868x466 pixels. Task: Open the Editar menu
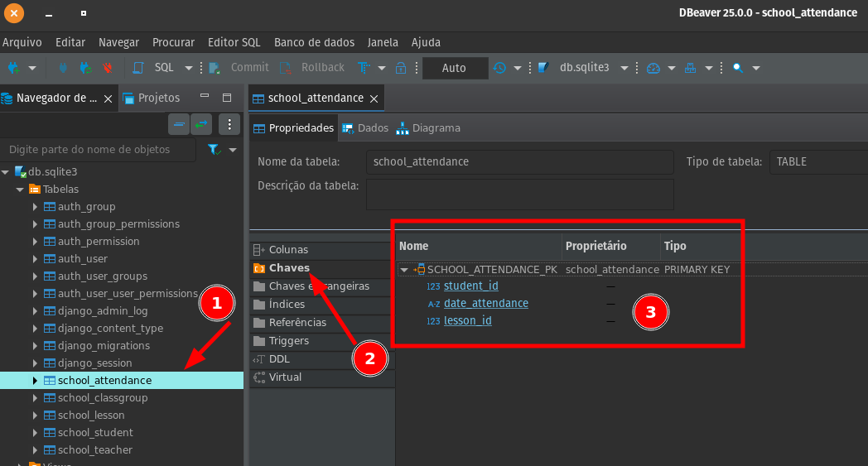click(x=70, y=42)
